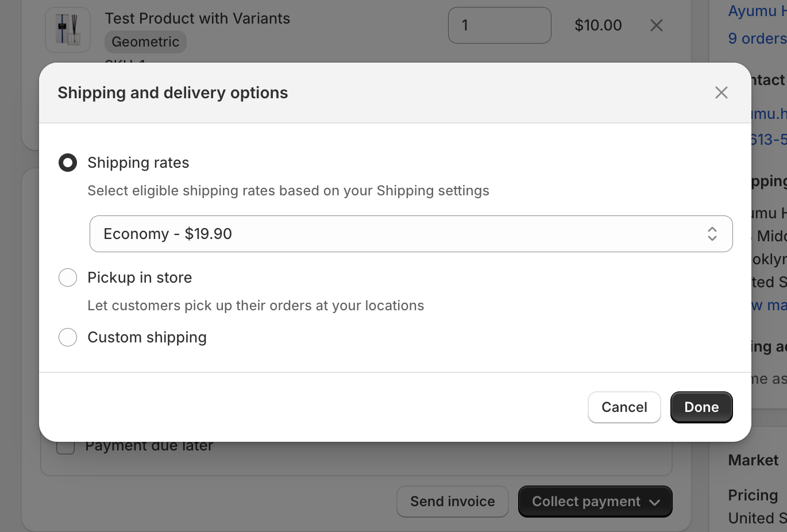Focus the product quantity field
This screenshot has height=532, width=787.
(500, 25)
